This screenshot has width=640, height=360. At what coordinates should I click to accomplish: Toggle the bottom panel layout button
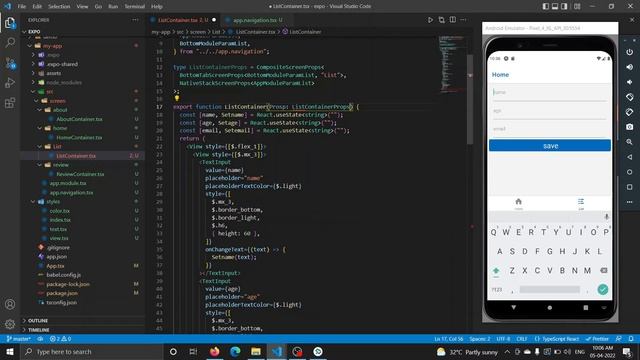click(x=555, y=7)
